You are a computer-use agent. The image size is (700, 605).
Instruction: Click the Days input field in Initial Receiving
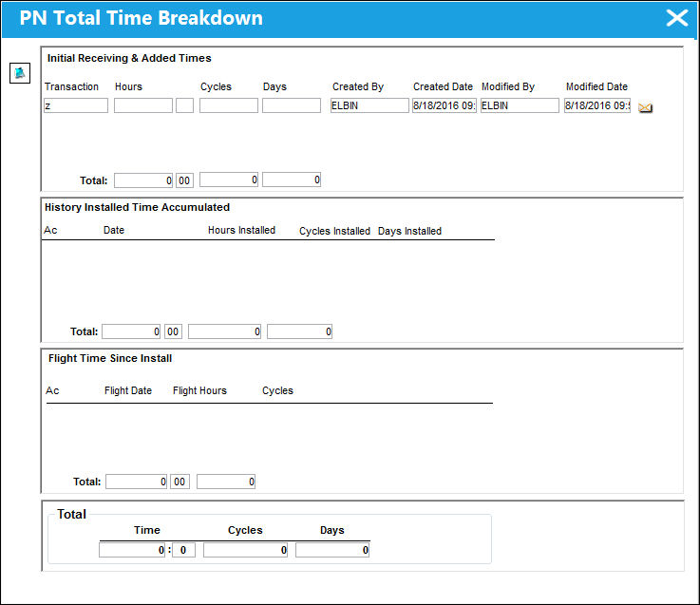click(x=292, y=105)
